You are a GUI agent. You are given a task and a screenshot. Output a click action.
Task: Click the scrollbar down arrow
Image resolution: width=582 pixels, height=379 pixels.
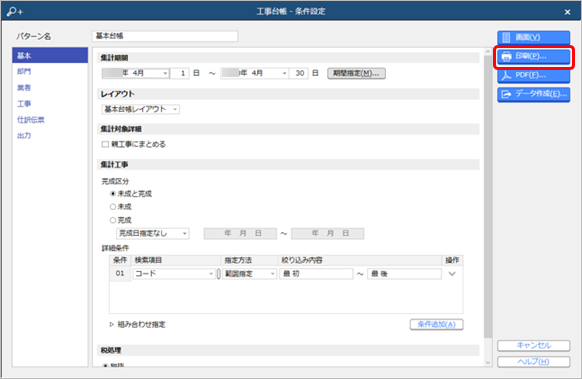(x=488, y=363)
